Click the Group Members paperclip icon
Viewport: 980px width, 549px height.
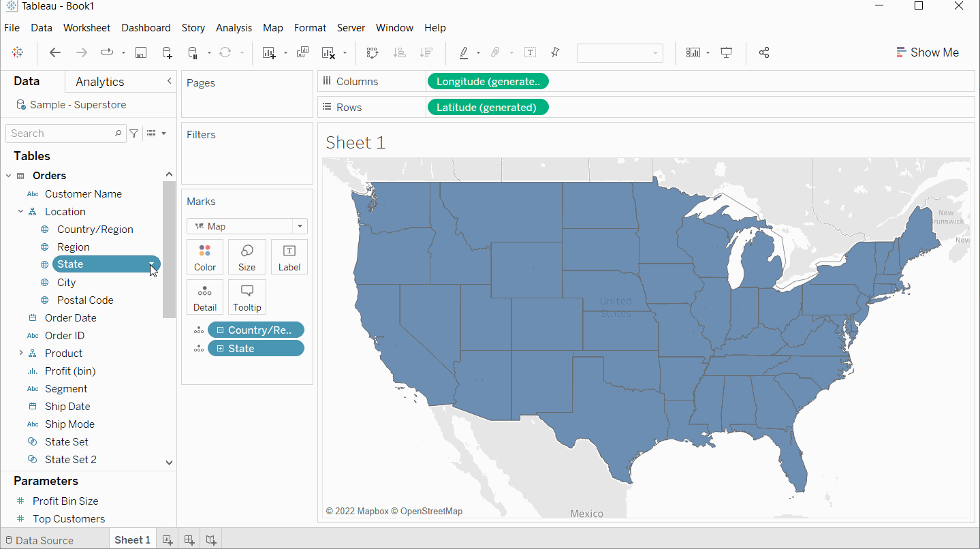coord(496,52)
